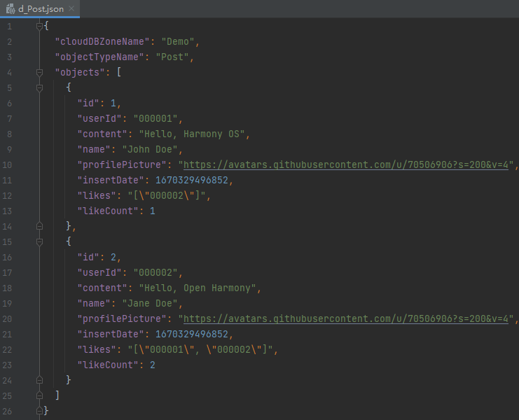
Task: Click the JSON file icon on d_Post.json tab
Action: click(11, 8)
